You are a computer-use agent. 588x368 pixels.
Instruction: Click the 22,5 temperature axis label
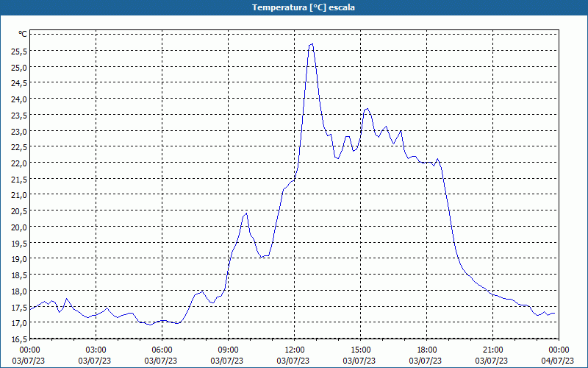point(19,148)
